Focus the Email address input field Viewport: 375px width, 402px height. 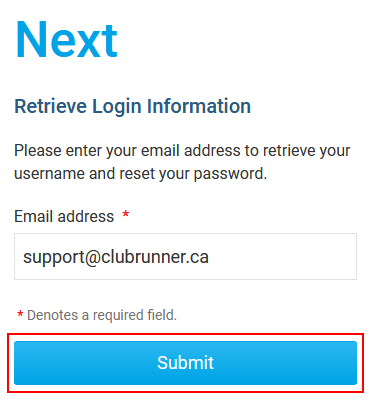pyautogui.click(x=185, y=256)
